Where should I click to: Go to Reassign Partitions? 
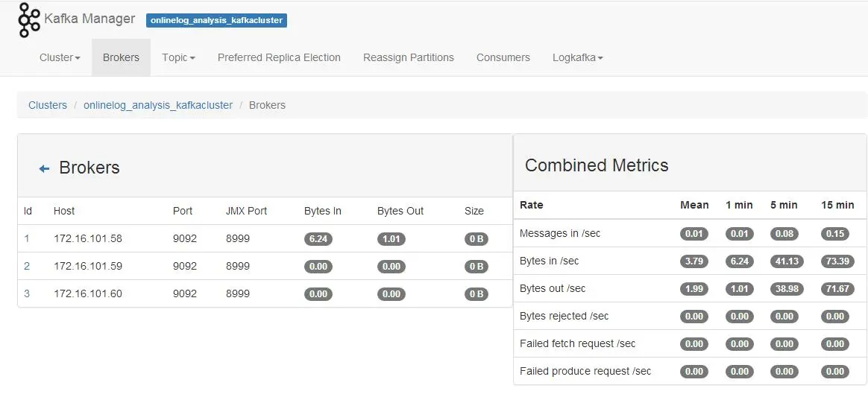point(409,57)
